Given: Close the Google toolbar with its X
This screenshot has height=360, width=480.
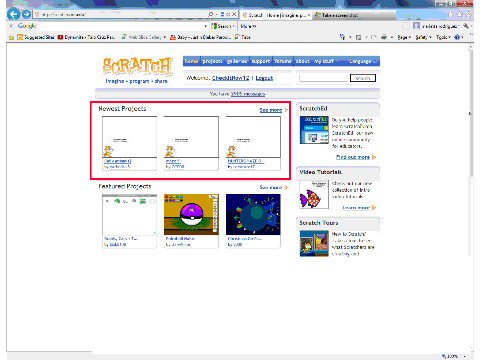Looking at the screenshot, I should pyautogui.click(x=11, y=26).
